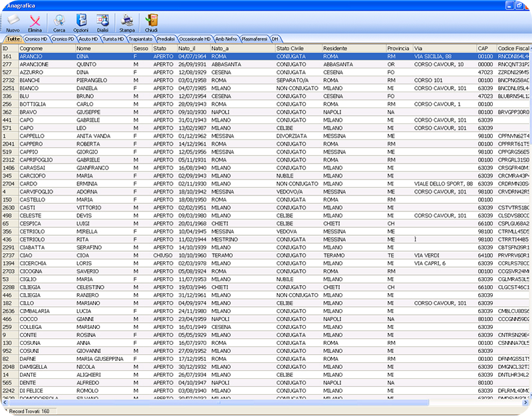Click the horizontal scrollbar right arrow

[x=526, y=403]
